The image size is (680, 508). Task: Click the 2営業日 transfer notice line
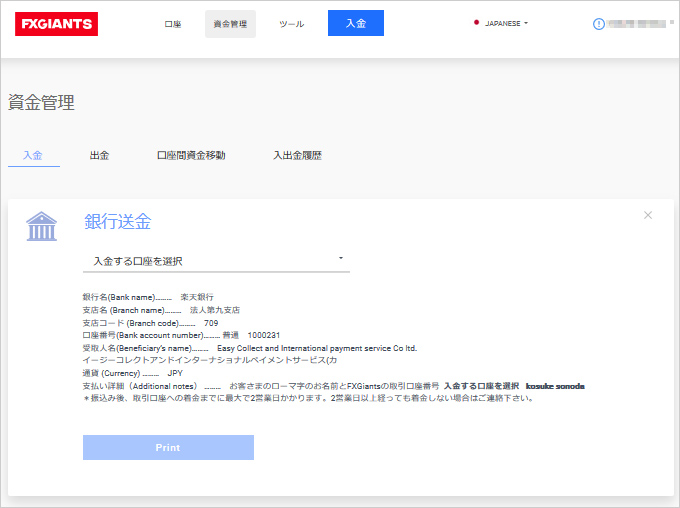click(308, 398)
